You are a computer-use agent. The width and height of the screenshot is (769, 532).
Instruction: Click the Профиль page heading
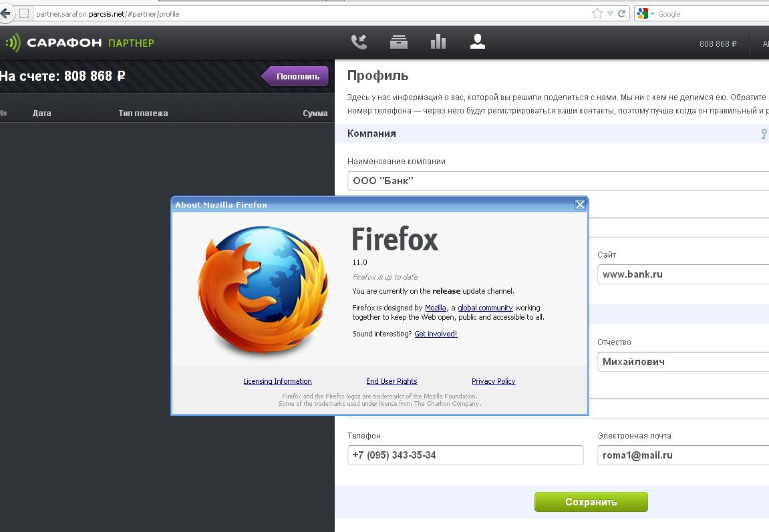click(377, 75)
